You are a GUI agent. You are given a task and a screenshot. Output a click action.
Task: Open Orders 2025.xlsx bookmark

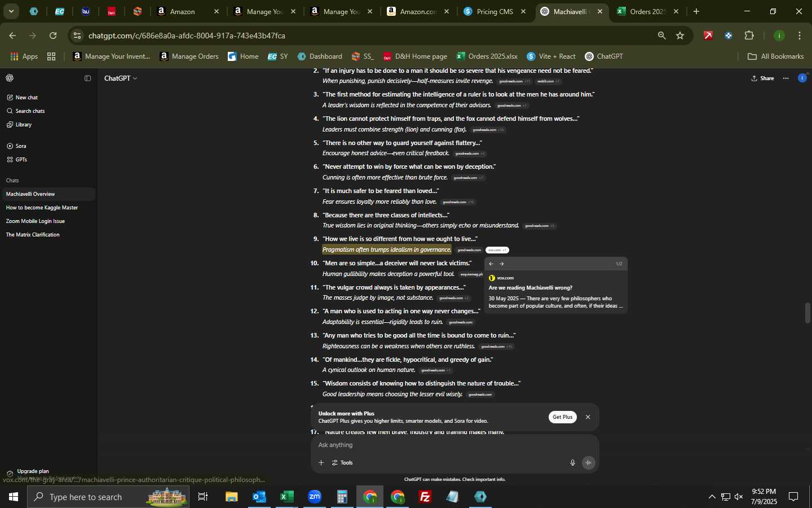point(487,56)
